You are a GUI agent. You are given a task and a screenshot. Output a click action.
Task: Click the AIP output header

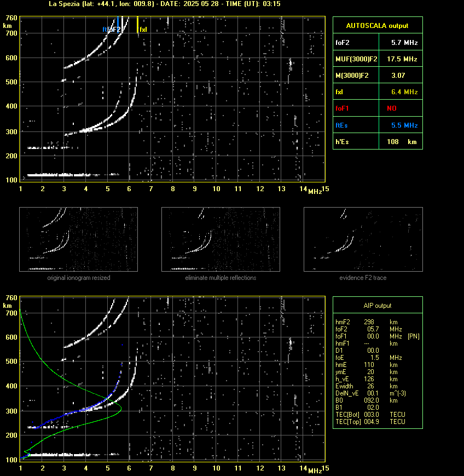pos(377,306)
